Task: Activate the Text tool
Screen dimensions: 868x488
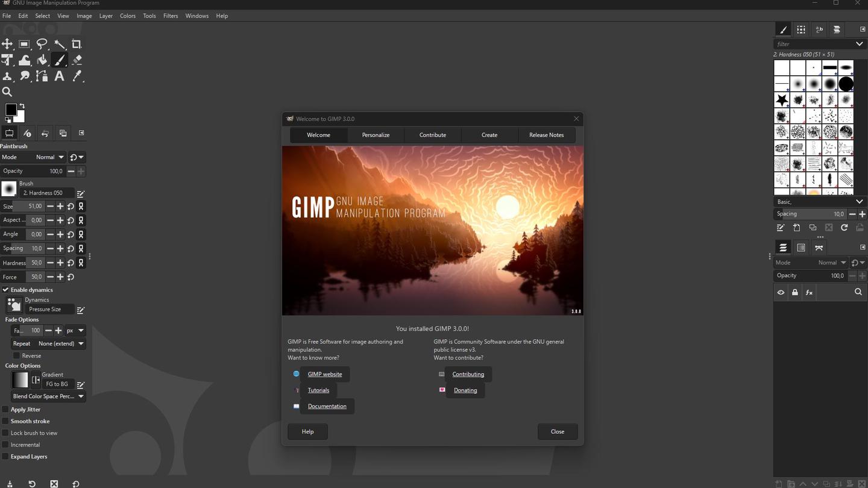Action: click(59, 76)
